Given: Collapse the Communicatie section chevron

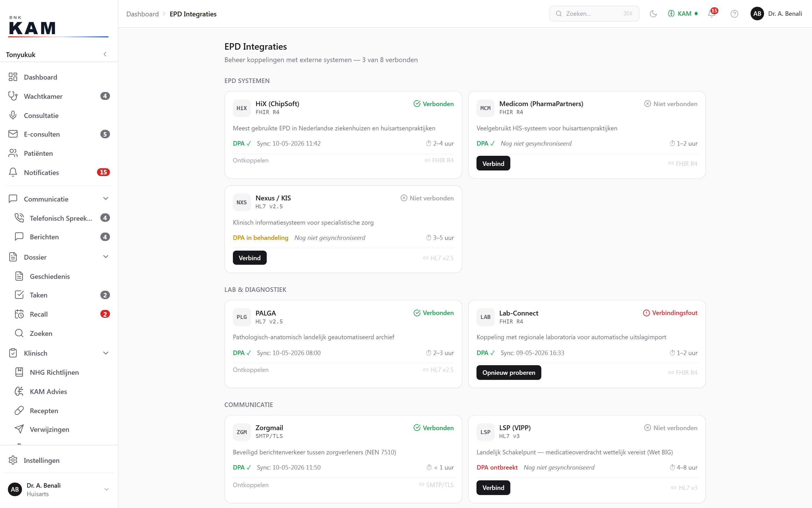Looking at the screenshot, I should coord(106,199).
